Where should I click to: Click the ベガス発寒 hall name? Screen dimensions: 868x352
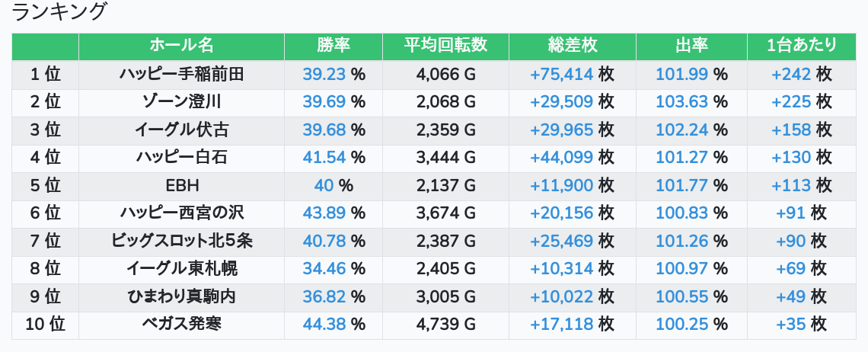[x=181, y=325]
